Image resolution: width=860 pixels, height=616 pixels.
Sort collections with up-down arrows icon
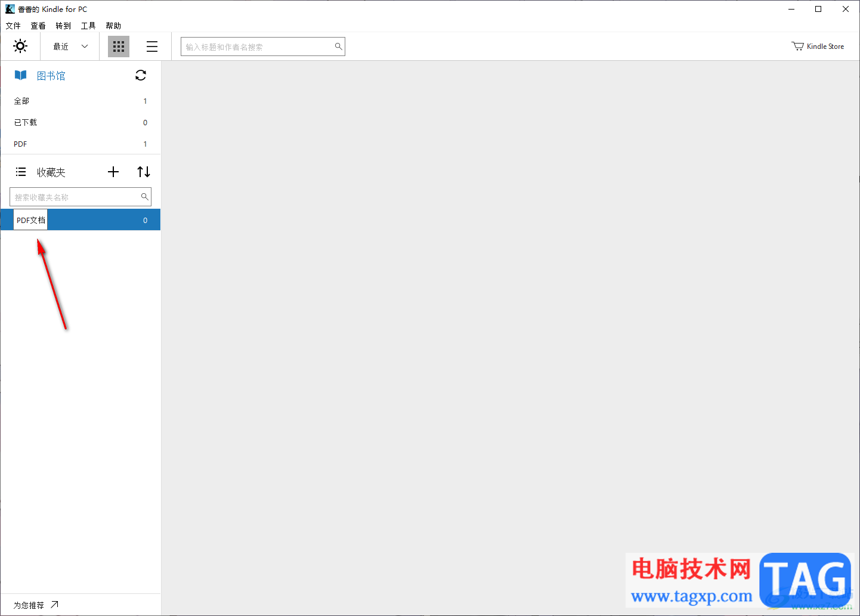pyautogui.click(x=144, y=172)
